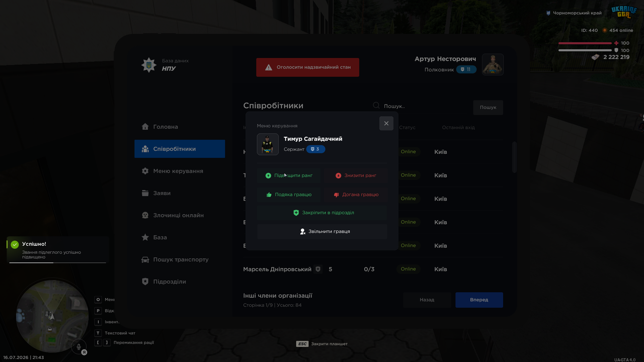644x362 pixels.
Task: Open the Меню керування gear item
Action: [x=180, y=171]
